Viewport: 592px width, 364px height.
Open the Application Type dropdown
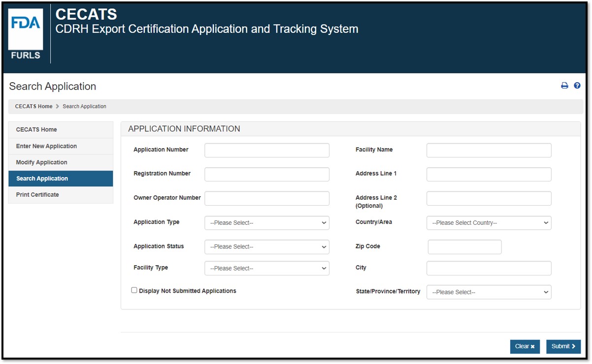(266, 223)
